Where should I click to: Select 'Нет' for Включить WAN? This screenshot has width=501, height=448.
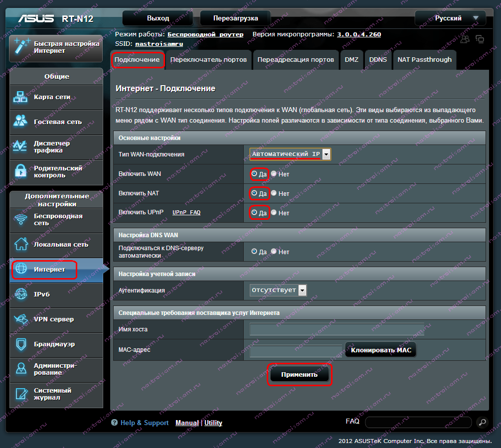pos(274,174)
